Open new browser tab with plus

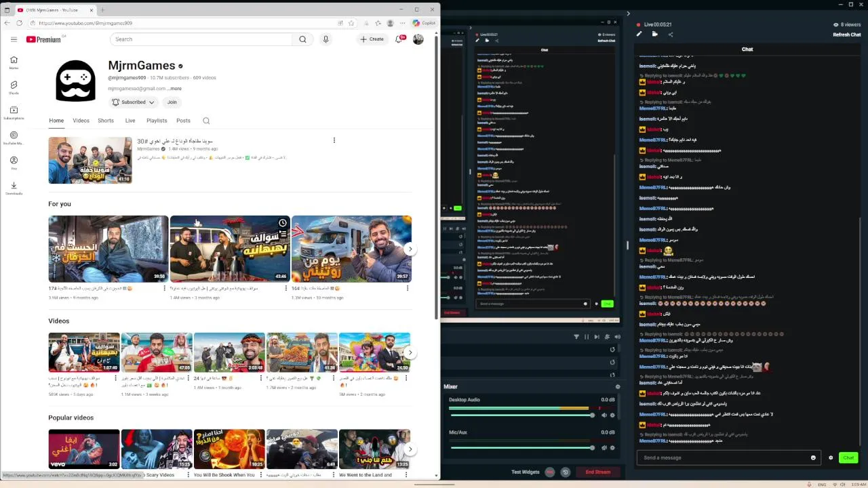tap(102, 9)
